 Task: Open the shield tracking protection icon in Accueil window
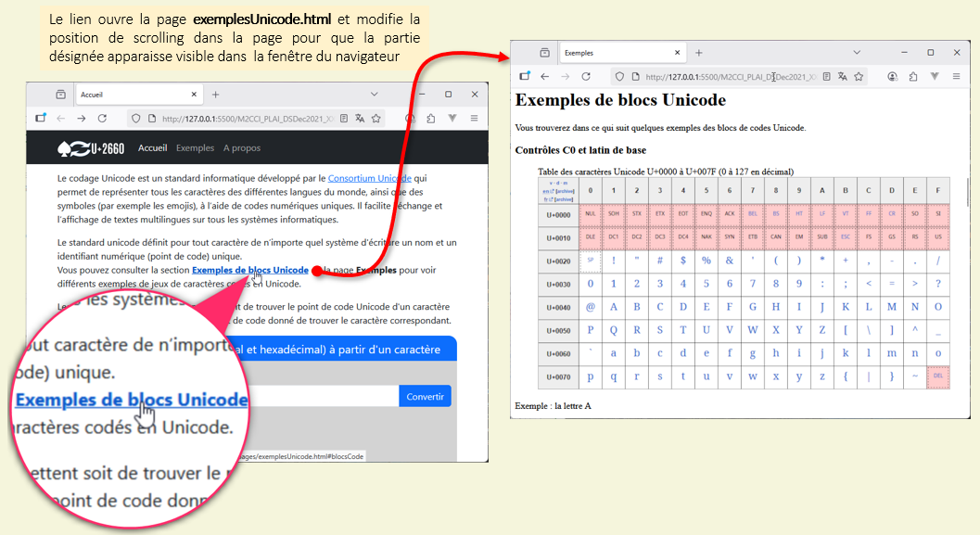135,119
